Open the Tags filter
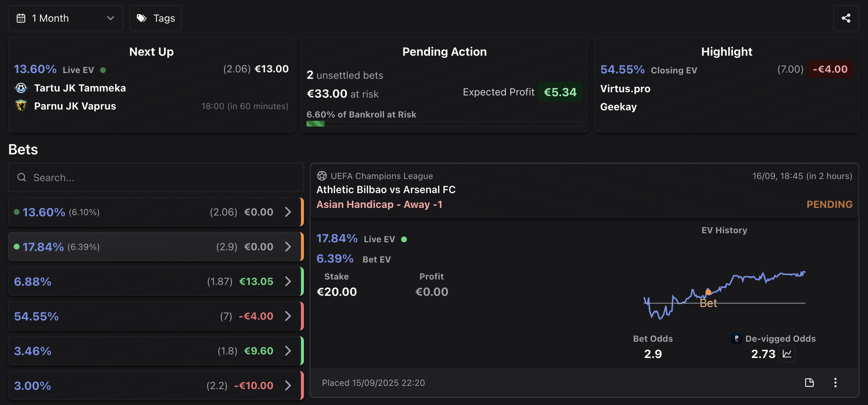Screen dimensions: 868x405 pos(155,18)
